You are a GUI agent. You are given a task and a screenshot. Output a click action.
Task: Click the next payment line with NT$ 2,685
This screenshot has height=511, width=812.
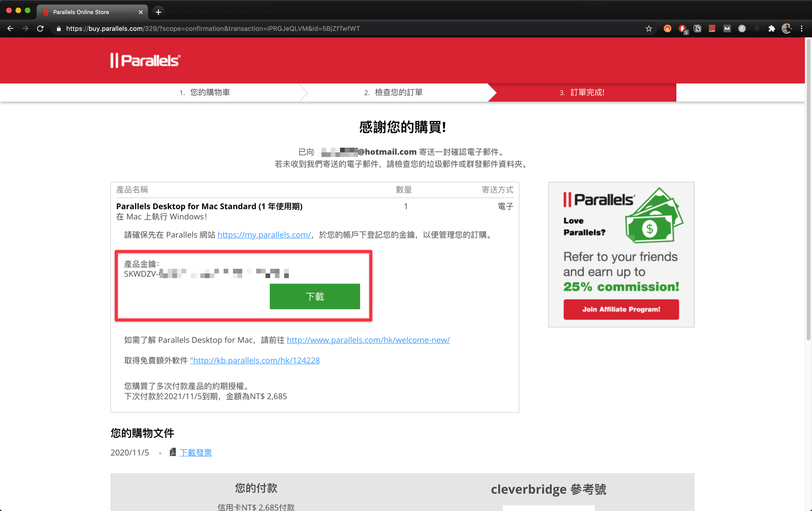tap(205, 396)
